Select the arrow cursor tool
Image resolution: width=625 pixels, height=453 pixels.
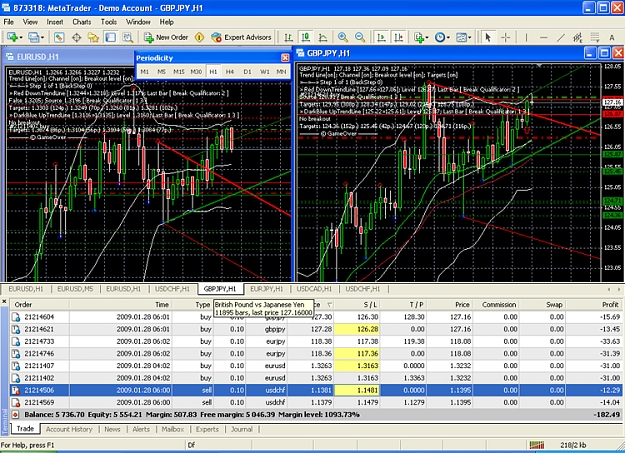click(488, 37)
